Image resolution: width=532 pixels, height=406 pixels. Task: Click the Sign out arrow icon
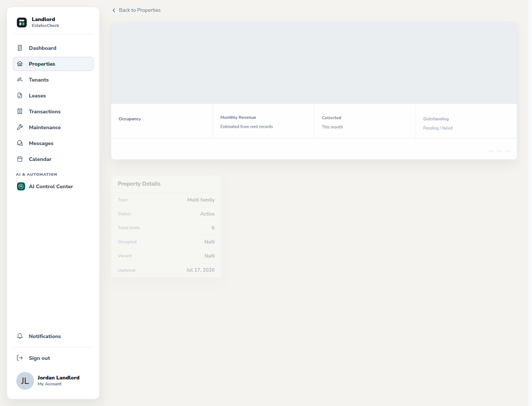pyautogui.click(x=20, y=358)
